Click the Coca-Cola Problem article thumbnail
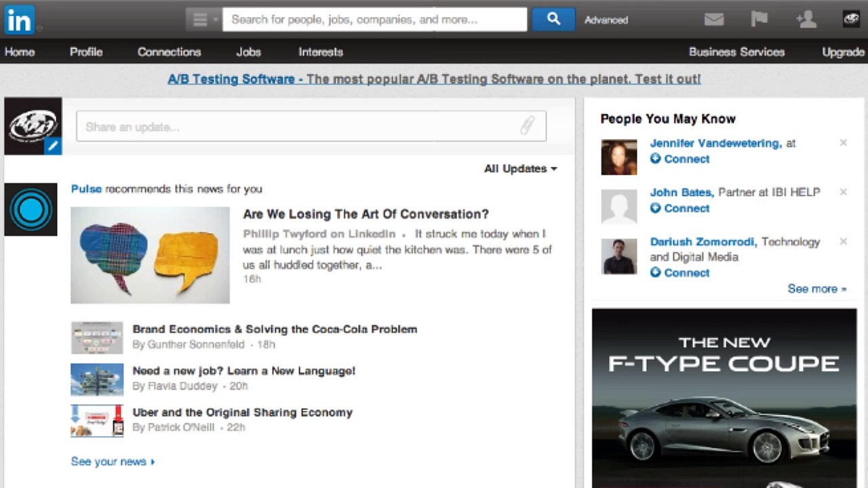The width and height of the screenshot is (868, 488). (97, 338)
